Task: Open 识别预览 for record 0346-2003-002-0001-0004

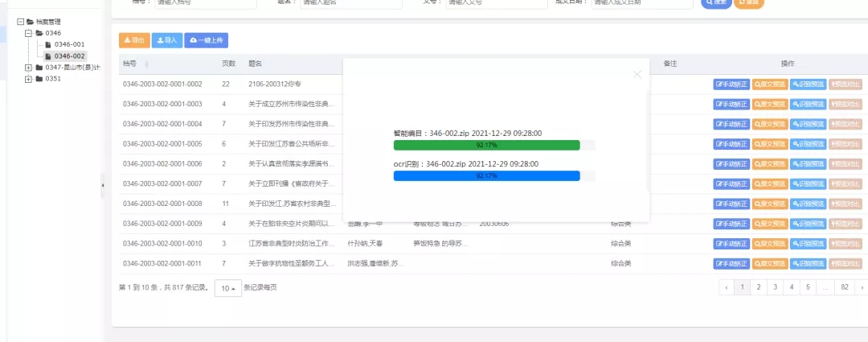Action: click(807, 124)
